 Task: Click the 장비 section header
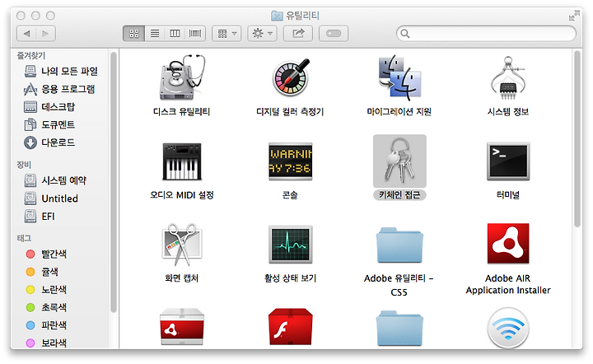click(24, 165)
